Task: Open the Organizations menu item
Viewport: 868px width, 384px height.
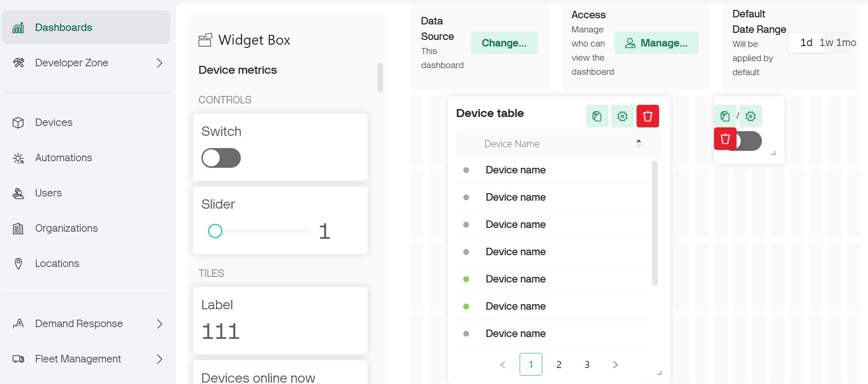Action: click(x=86, y=228)
